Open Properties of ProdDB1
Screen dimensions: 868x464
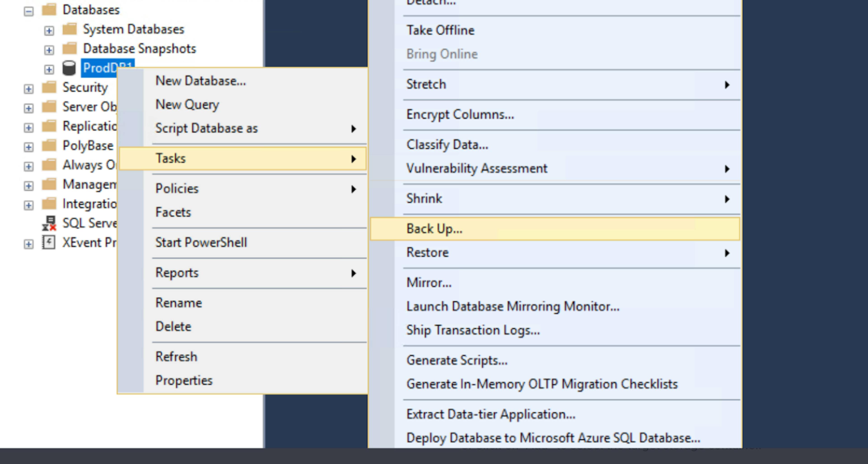coord(184,380)
